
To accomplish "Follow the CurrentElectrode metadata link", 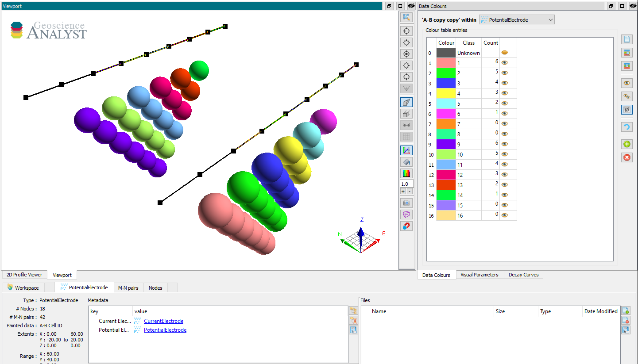I will pos(163,321).
